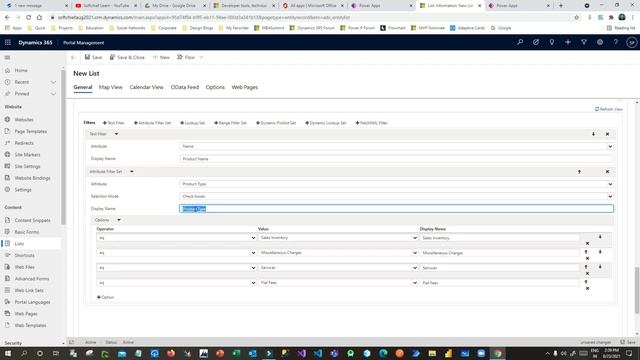This screenshot has width=640, height=360.
Task: Collapse the Text Filter section arrow
Action: click(x=116, y=134)
